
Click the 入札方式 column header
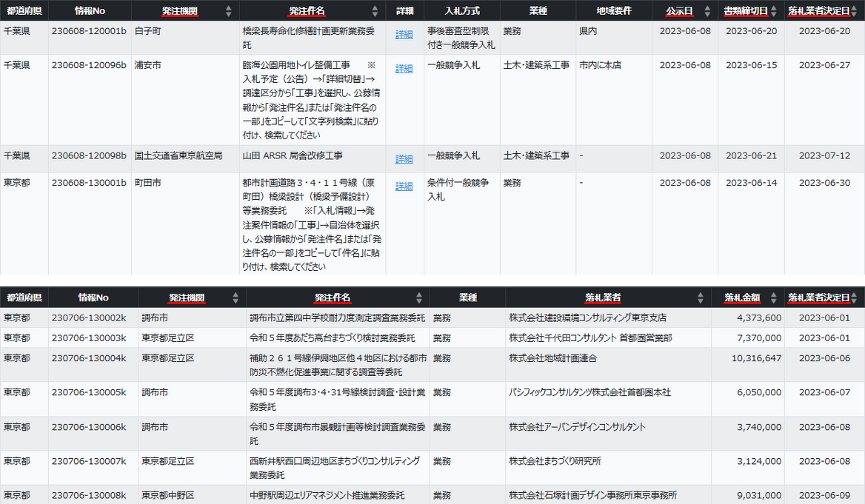click(x=461, y=11)
